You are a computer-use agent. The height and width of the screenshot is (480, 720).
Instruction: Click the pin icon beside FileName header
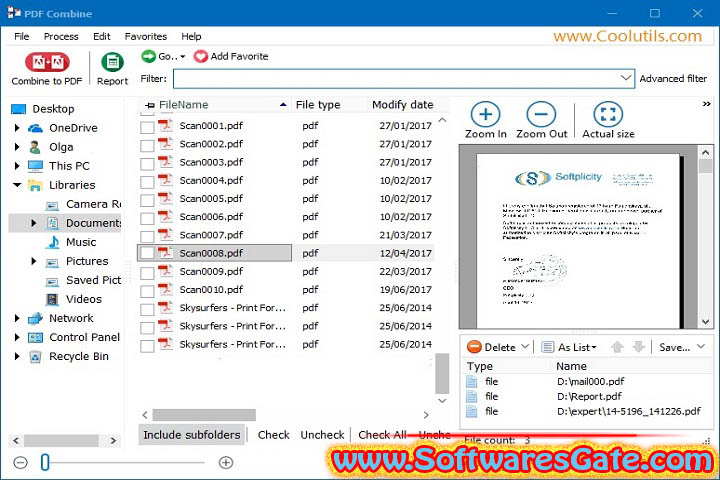[x=150, y=105]
